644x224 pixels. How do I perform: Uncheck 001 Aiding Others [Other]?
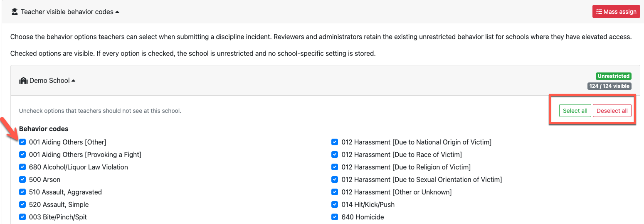pyautogui.click(x=22, y=142)
